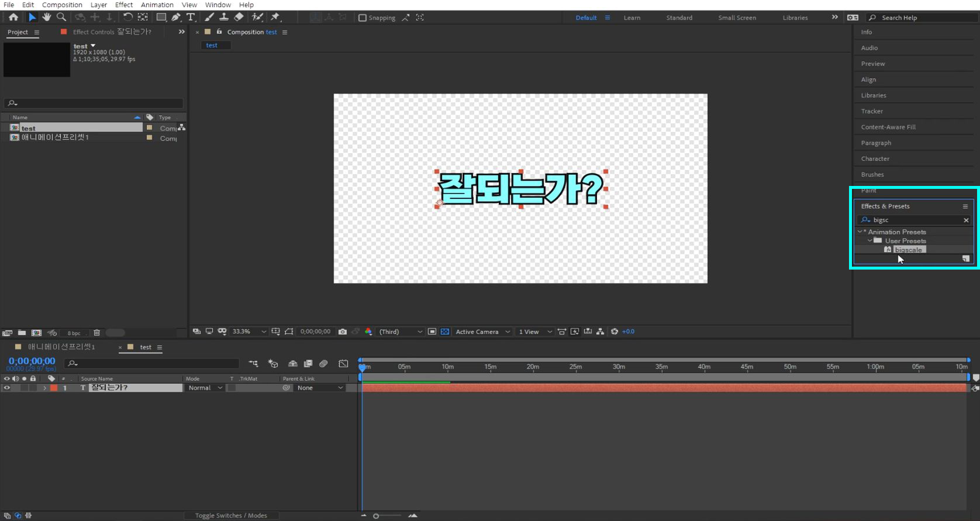This screenshot has height=521, width=980.
Task: Open the Layer menu
Action: click(x=98, y=5)
